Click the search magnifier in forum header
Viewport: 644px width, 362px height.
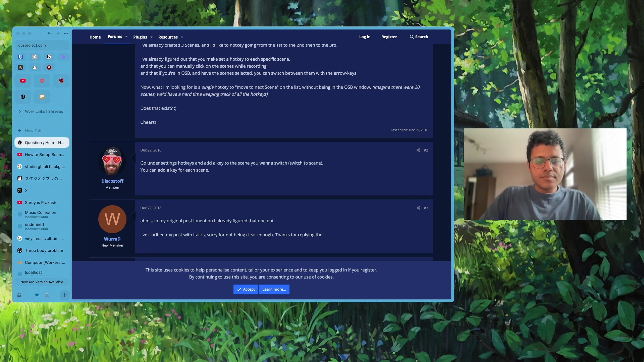pos(412,37)
